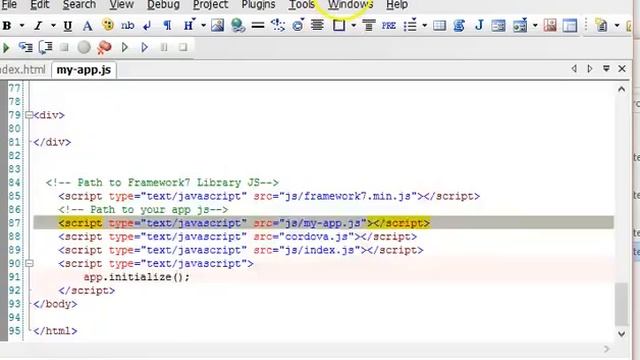Click the bulleted list icon
Screen dimensions: 640x360
410,25
